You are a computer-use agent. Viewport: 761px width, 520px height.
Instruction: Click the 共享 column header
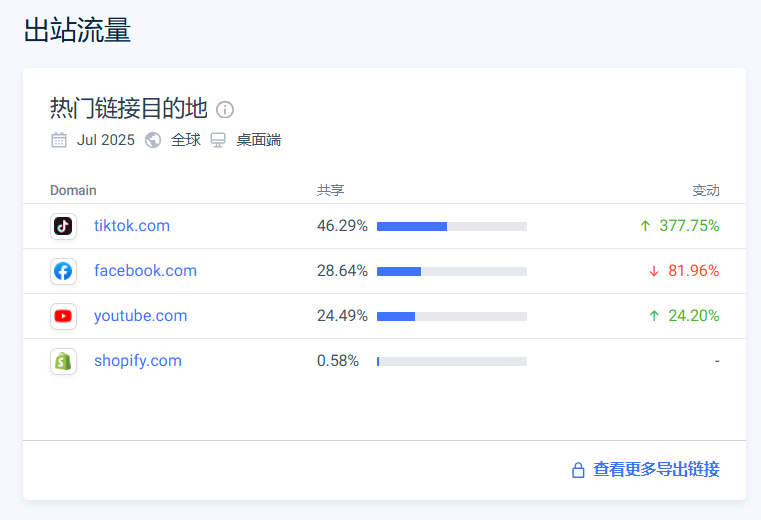click(330, 190)
